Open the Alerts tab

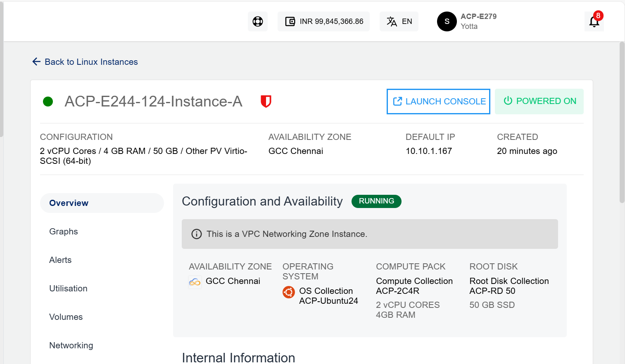[60, 260]
